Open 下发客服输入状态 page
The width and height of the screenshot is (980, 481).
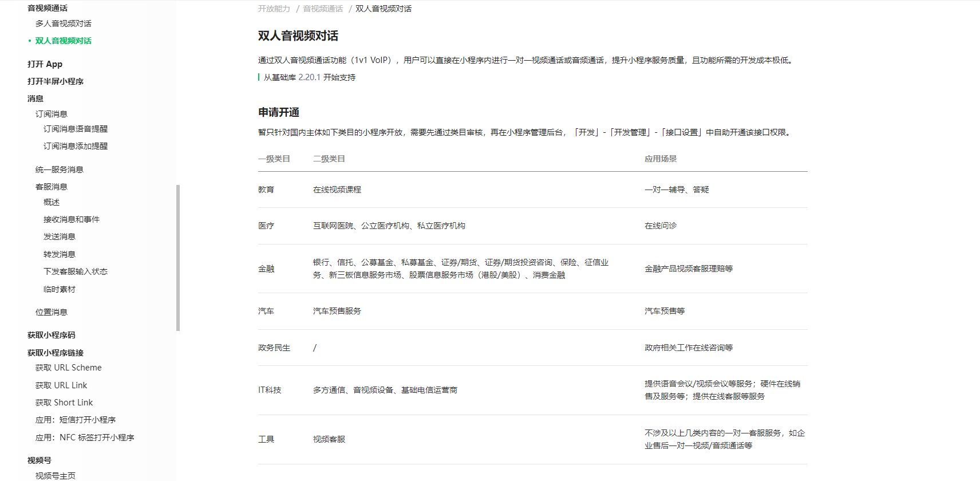[x=76, y=271]
